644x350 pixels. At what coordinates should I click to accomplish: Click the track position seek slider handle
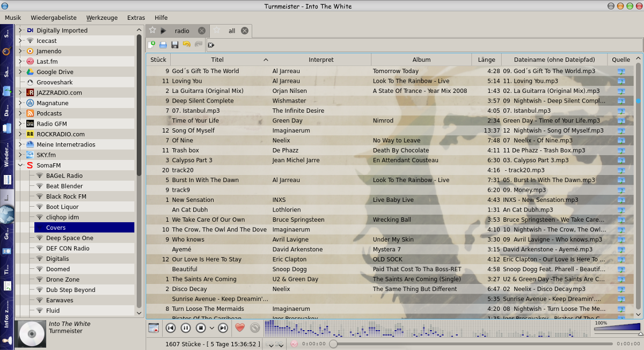[x=333, y=344]
